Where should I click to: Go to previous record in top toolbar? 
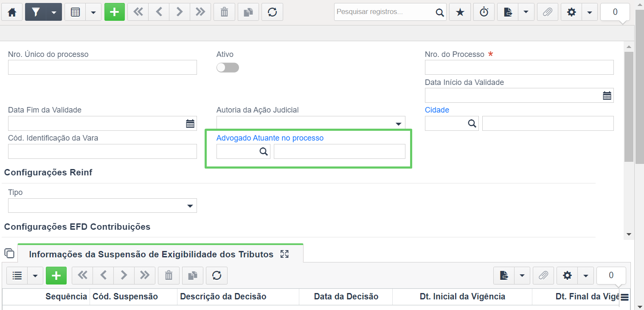(x=159, y=12)
